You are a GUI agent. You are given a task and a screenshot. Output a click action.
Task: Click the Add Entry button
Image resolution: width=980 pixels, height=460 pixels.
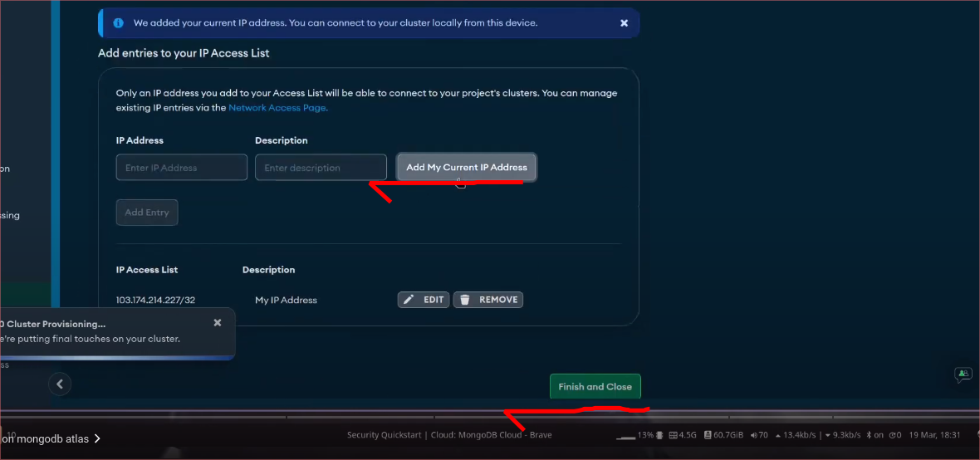pos(147,213)
